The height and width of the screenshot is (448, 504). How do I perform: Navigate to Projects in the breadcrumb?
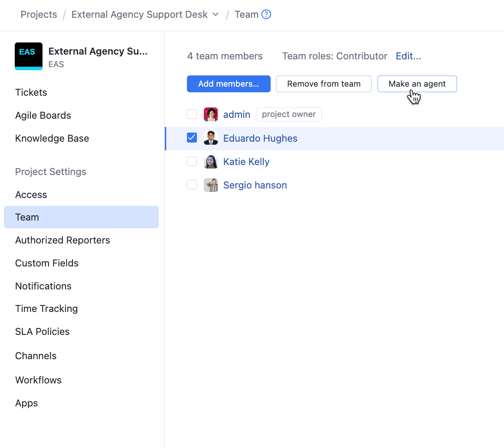pyautogui.click(x=39, y=14)
